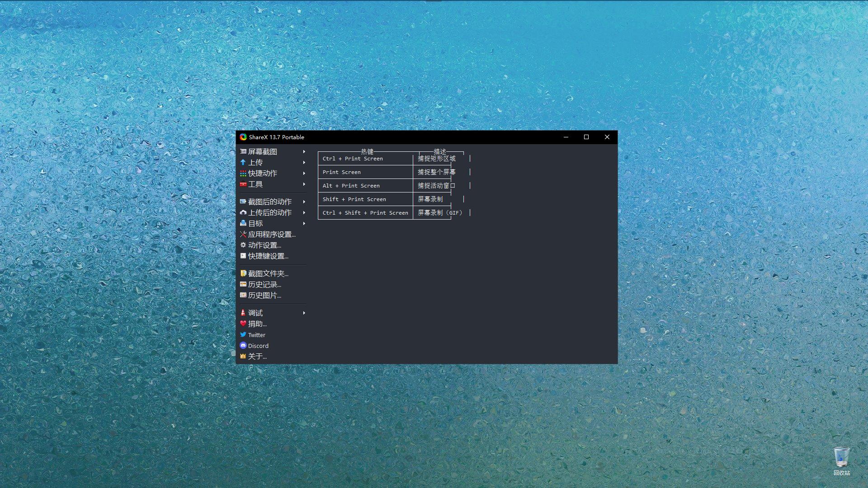Expand the 截图后的动作 submenu arrow
The height and width of the screenshot is (488, 868).
click(304, 202)
